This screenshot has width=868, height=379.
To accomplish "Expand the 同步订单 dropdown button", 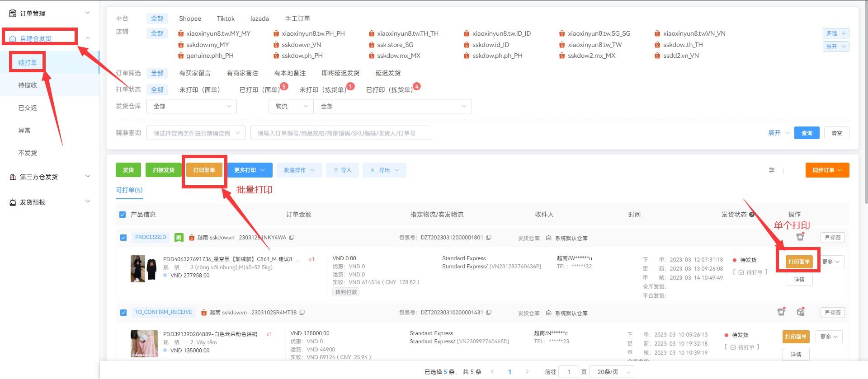I will click(x=827, y=170).
